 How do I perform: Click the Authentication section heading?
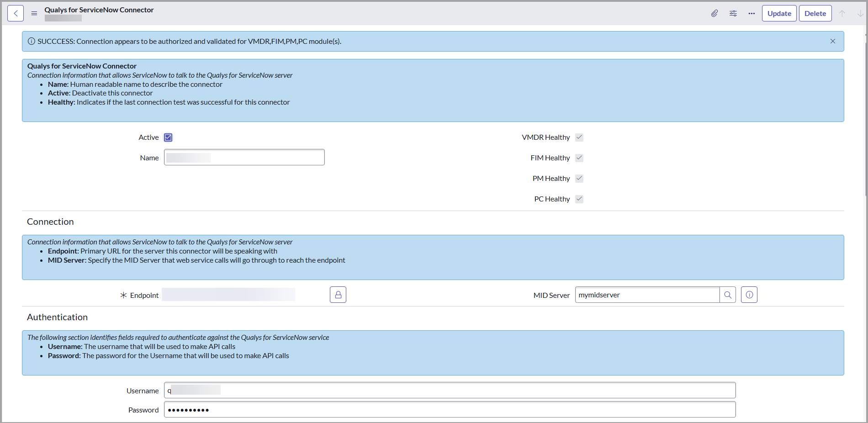point(57,317)
